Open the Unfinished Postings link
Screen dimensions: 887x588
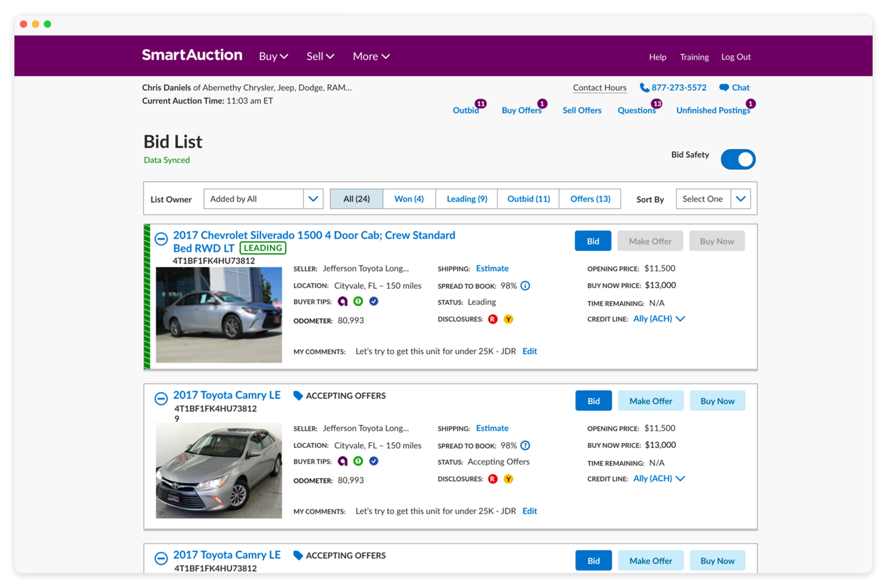click(x=713, y=110)
